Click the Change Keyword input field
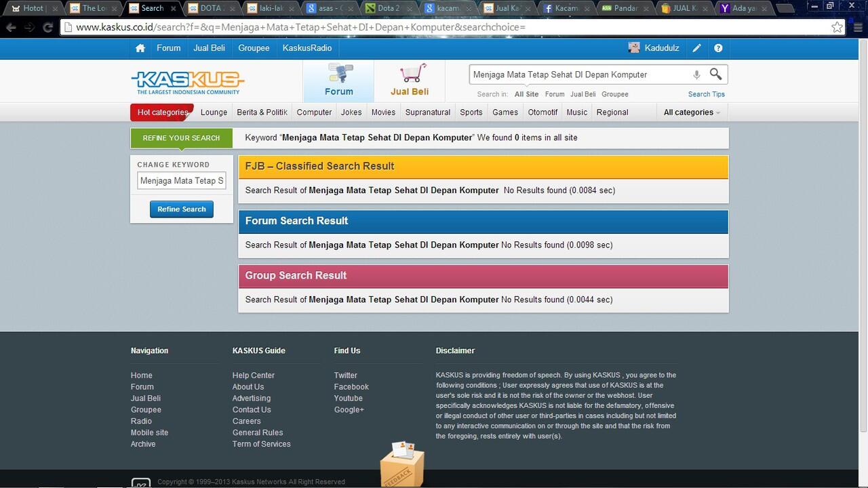 182,181
